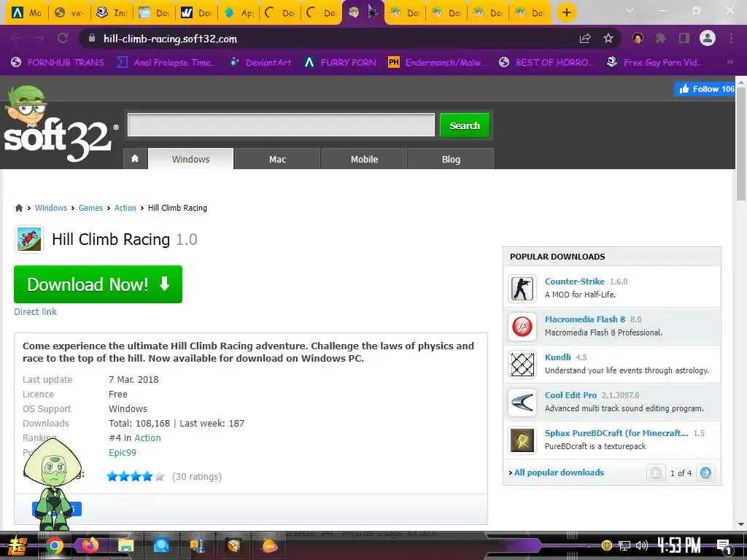Switch to the 'Ap' browser tab
The width and height of the screenshot is (747, 560).
(239, 13)
